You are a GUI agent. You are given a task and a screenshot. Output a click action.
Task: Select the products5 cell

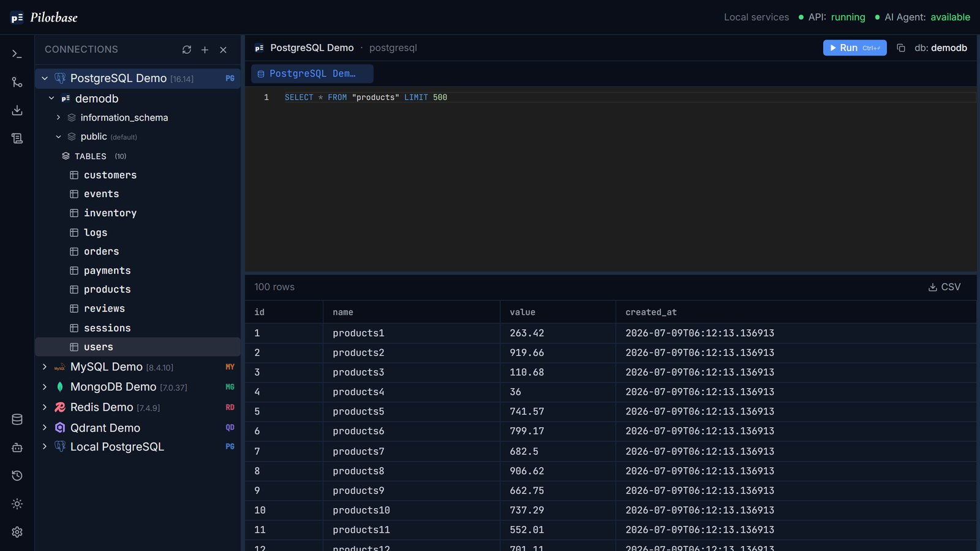pyautogui.click(x=412, y=411)
